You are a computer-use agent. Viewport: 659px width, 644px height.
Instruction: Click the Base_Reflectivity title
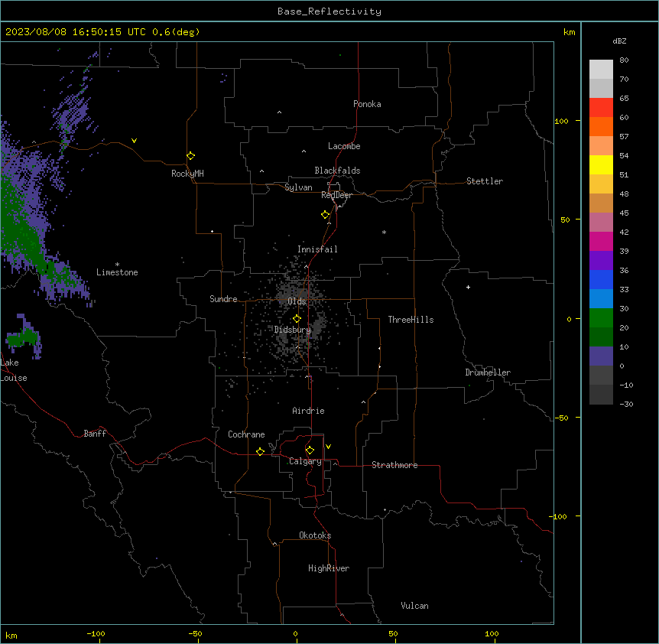pyautogui.click(x=329, y=11)
